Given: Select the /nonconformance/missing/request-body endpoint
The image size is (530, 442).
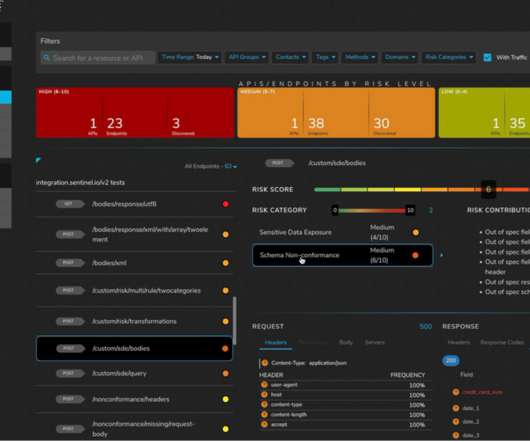Looking at the screenshot, I should pos(134,428).
